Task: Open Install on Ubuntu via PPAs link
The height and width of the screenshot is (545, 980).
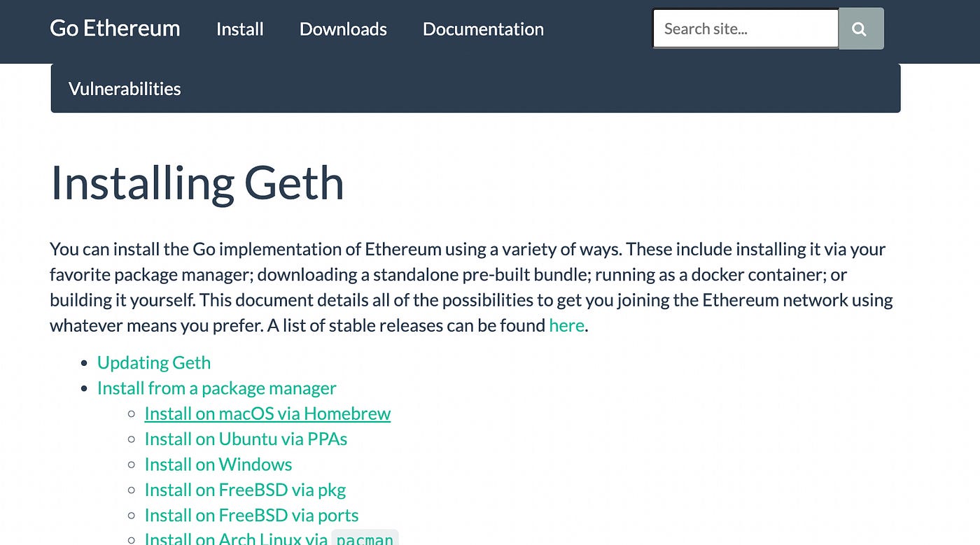Action: (x=246, y=439)
